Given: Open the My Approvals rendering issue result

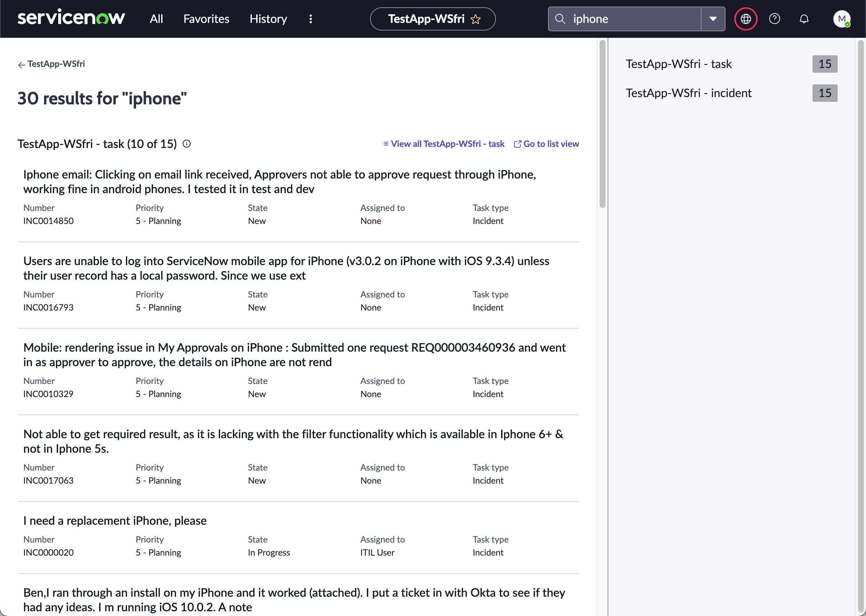Looking at the screenshot, I should click(x=294, y=355).
